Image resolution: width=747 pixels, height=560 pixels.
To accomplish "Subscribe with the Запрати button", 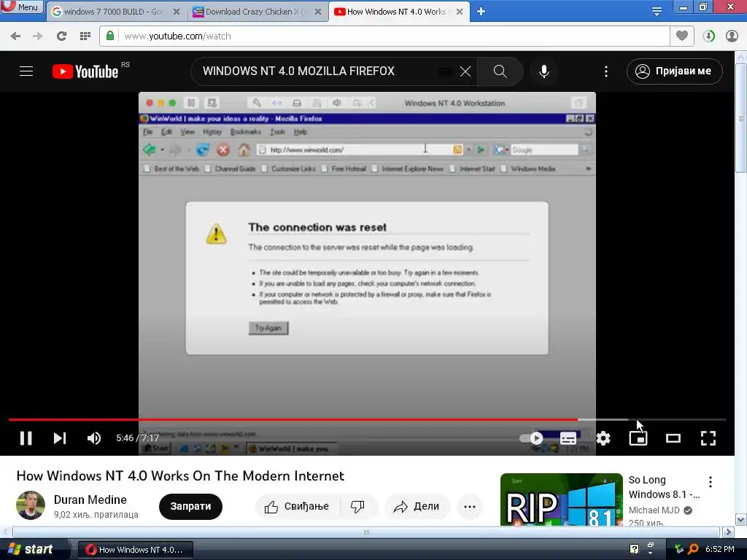I will [x=190, y=506].
